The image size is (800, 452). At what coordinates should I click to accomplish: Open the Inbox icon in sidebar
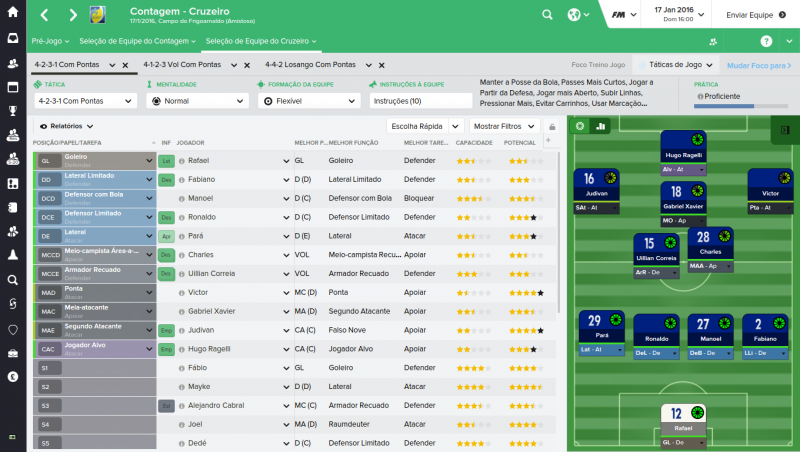[13, 38]
